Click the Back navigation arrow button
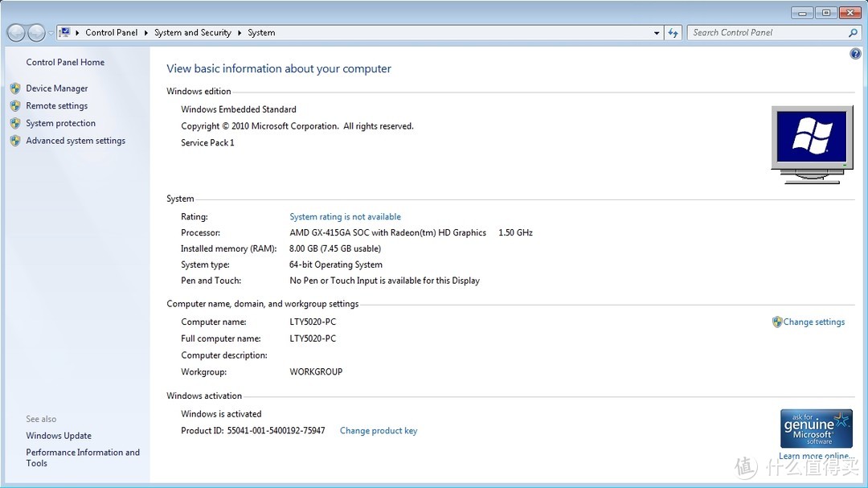Viewport: 868px width, 488px height. [16, 33]
